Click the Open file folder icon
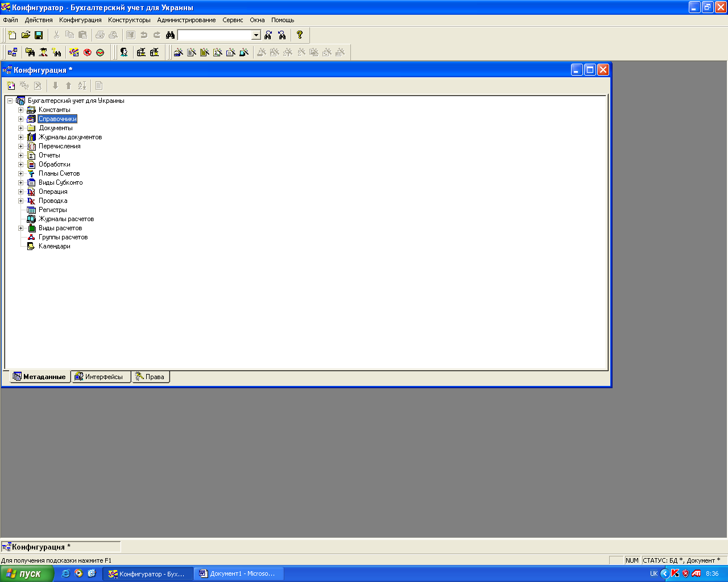This screenshot has width=728, height=582. pyautogui.click(x=26, y=35)
